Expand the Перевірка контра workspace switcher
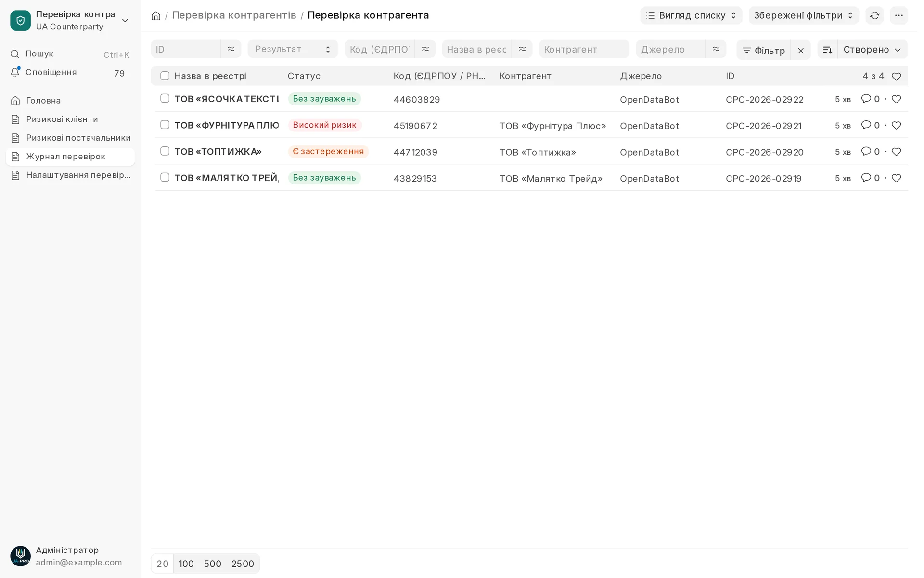The width and height of the screenshot is (924, 578). pyautogui.click(x=70, y=21)
